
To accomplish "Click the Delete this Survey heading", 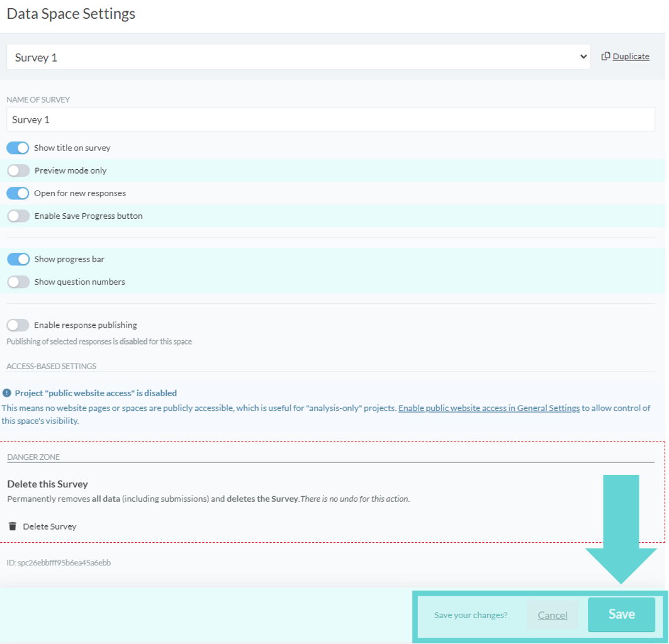I will tap(47, 484).
